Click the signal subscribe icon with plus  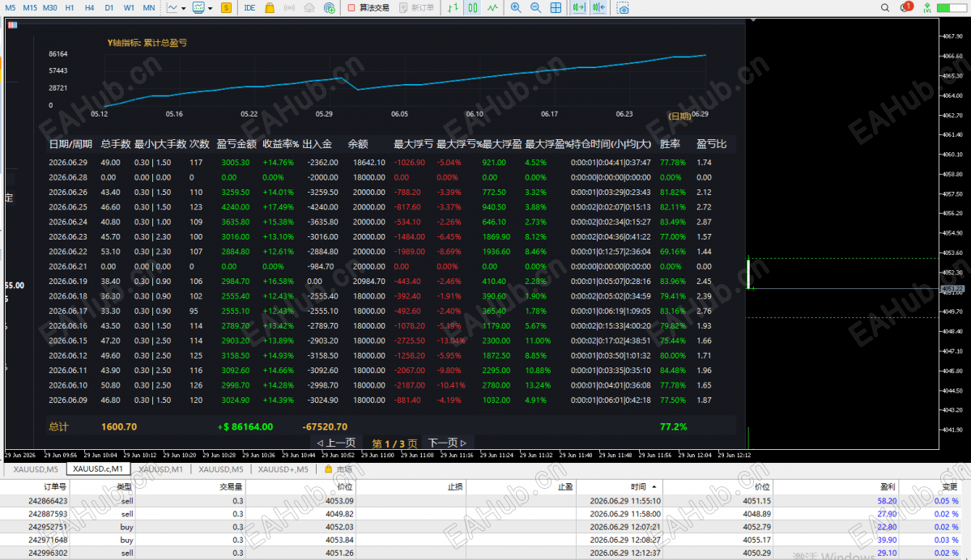(x=330, y=8)
